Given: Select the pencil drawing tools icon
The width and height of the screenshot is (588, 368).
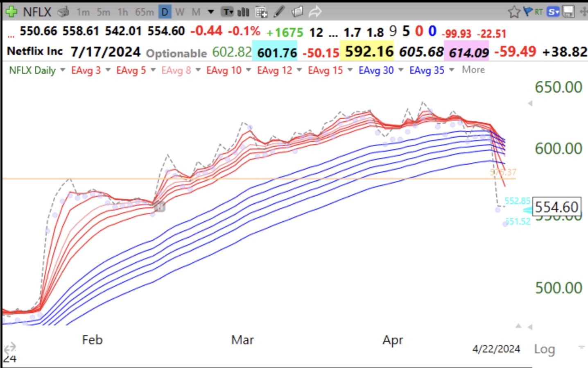Looking at the screenshot, I should tap(279, 12).
